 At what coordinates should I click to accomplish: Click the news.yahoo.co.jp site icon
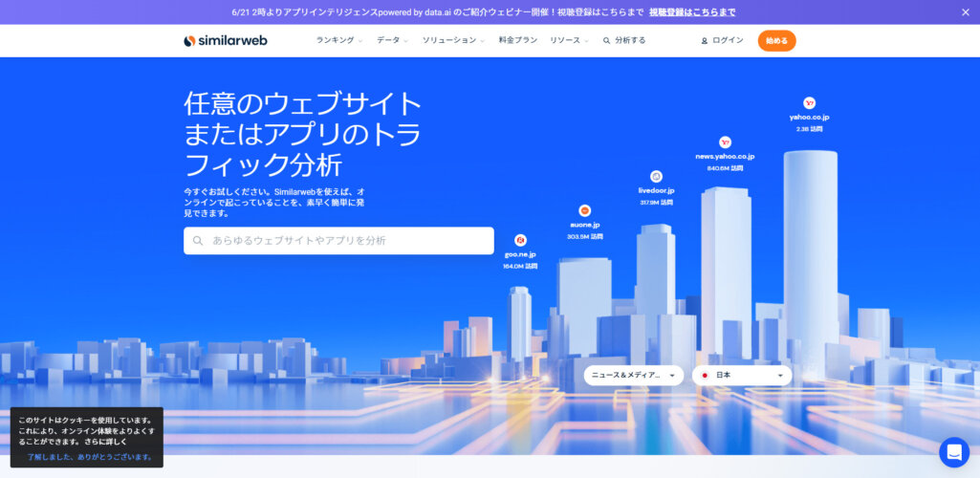point(725,142)
